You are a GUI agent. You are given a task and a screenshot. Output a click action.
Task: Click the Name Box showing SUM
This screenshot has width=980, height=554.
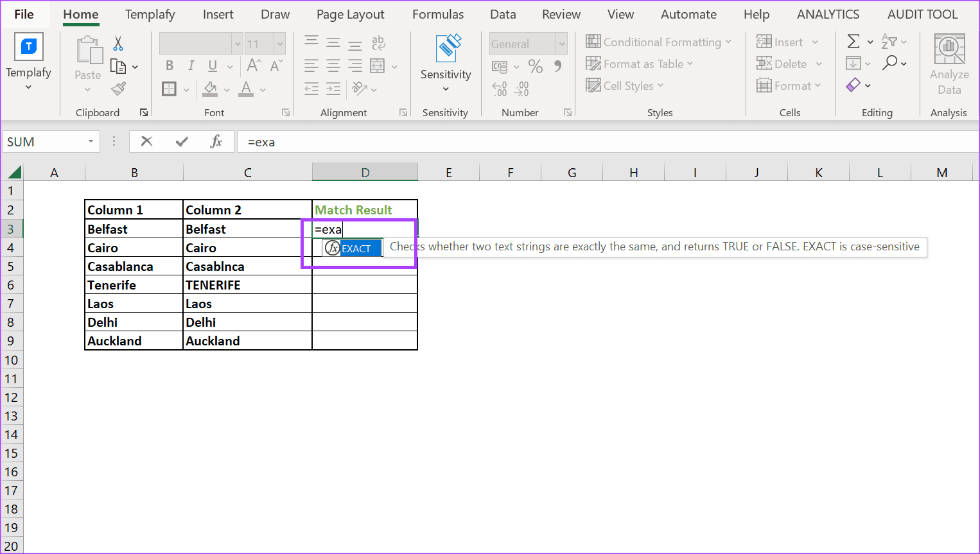click(44, 142)
